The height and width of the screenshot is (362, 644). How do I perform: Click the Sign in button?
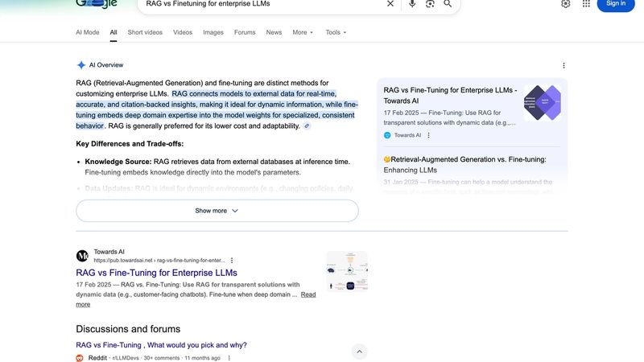[616, 4]
